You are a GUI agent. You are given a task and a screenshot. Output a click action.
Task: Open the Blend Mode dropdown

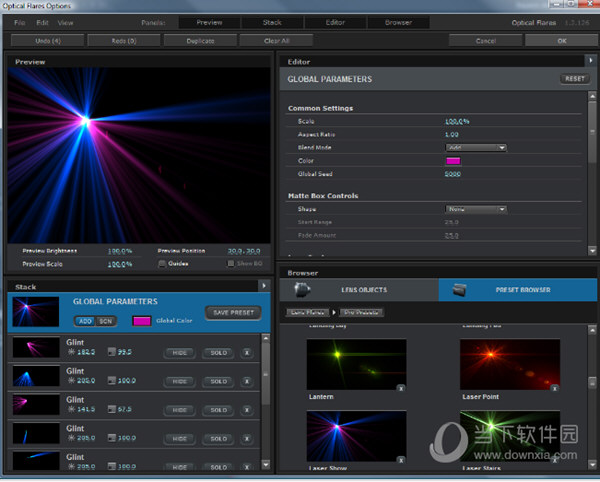coord(476,148)
